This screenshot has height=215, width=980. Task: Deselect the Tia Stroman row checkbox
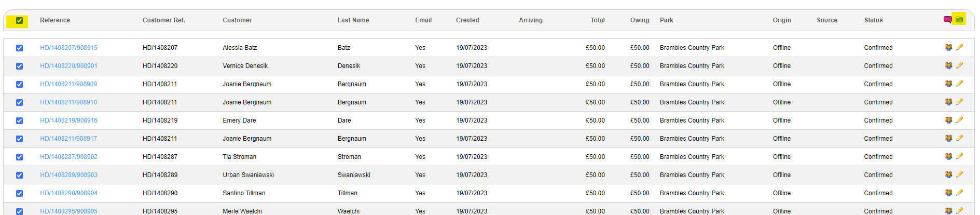coord(19,157)
